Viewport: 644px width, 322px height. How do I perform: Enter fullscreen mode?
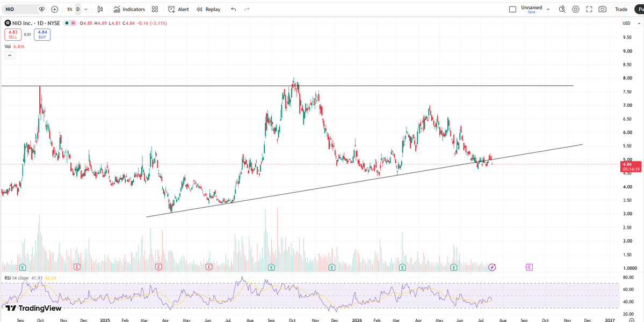[589, 9]
